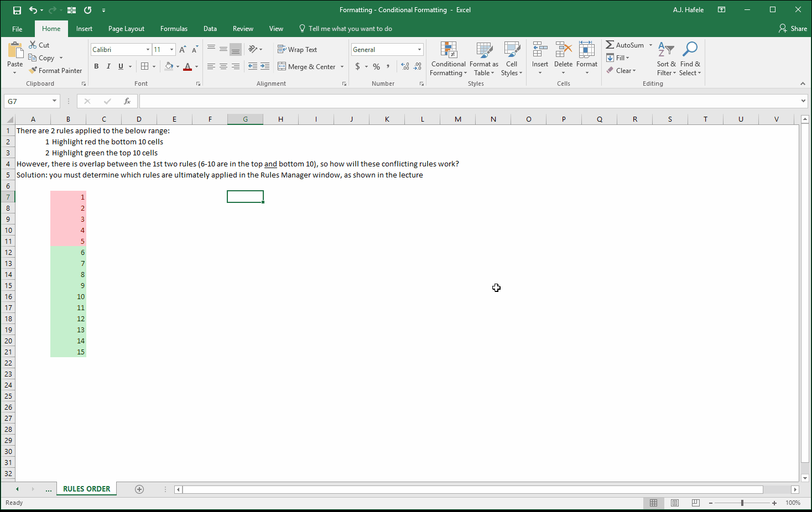The height and width of the screenshot is (512, 812).
Task: Toggle Underline formatting
Action: pos(121,66)
